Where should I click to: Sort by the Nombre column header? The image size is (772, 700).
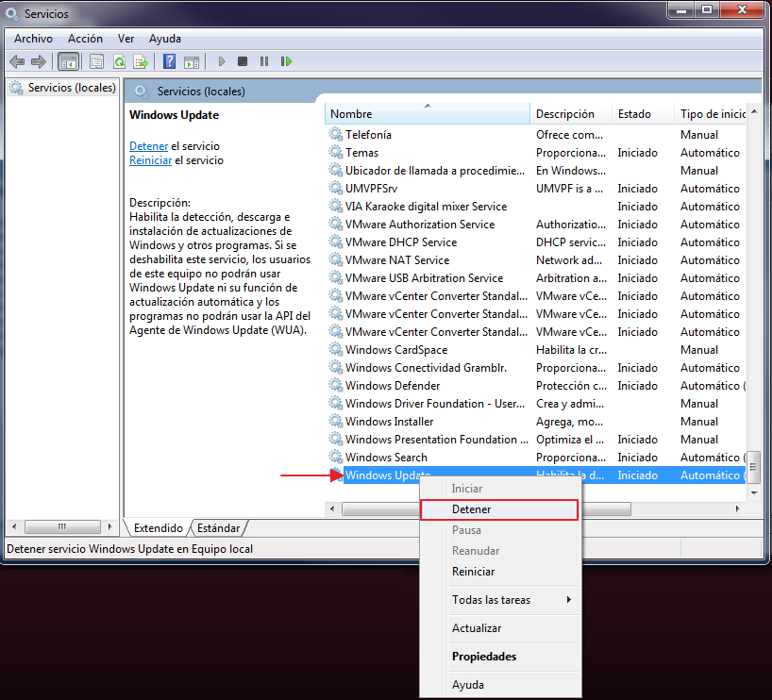pyautogui.click(x=427, y=114)
